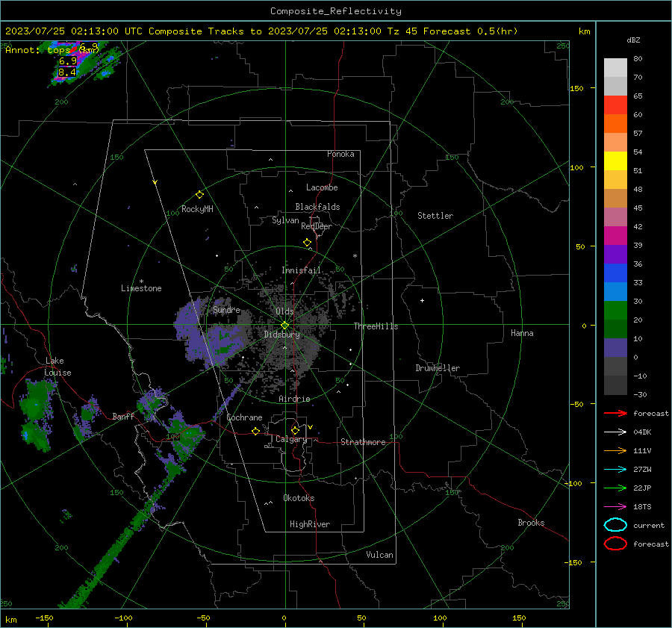Click the purple swatch below 39 dBZ
Image resolution: width=672 pixels, height=628 pixels.
pyautogui.click(x=615, y=254)
